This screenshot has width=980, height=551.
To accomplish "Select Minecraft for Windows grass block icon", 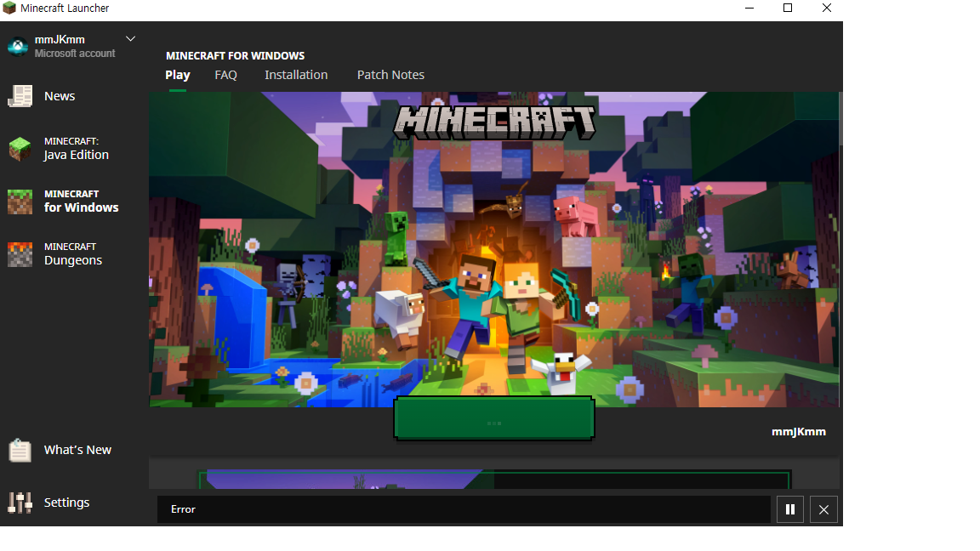I will coord(20,202).
